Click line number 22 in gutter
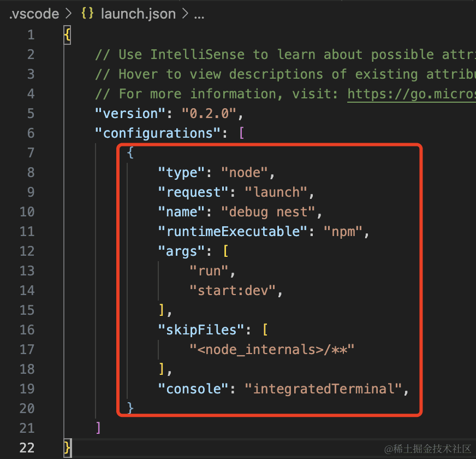Screen dimensions: 476x459 pyautogui.click(x=27, y=448)
